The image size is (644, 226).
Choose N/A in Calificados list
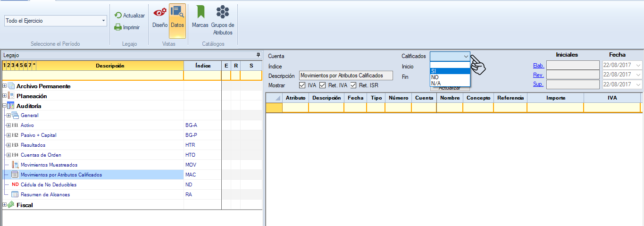pyautogui.click(x=450, y=84)
